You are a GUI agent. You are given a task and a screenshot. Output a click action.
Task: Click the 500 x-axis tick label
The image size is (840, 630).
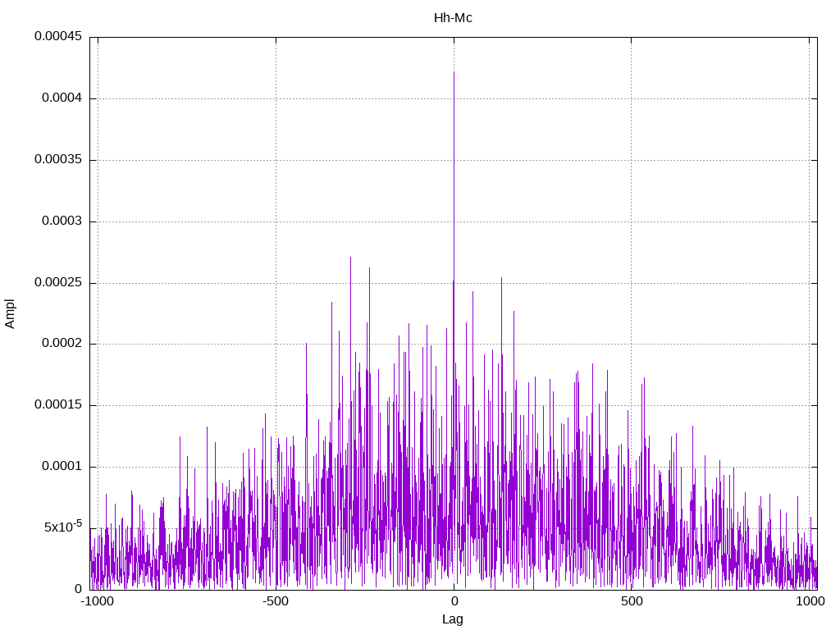pyautogui.click(x=632, y=600)
